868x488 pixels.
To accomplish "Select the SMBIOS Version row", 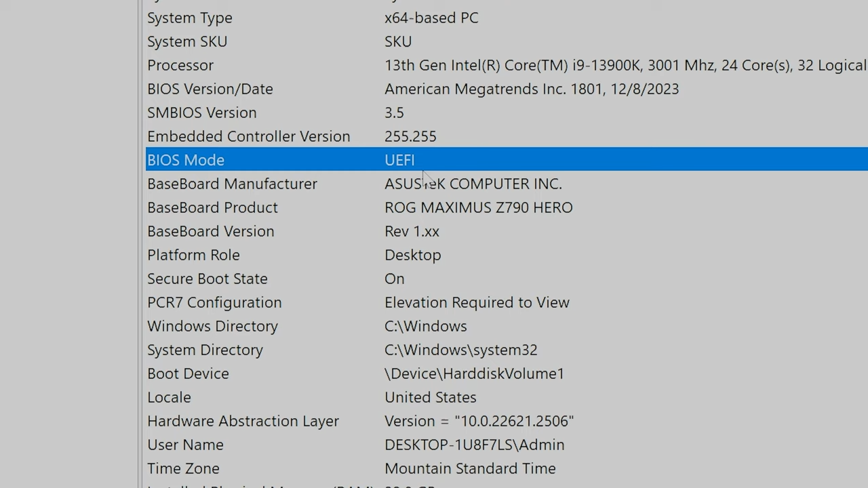I will [271, 113].
